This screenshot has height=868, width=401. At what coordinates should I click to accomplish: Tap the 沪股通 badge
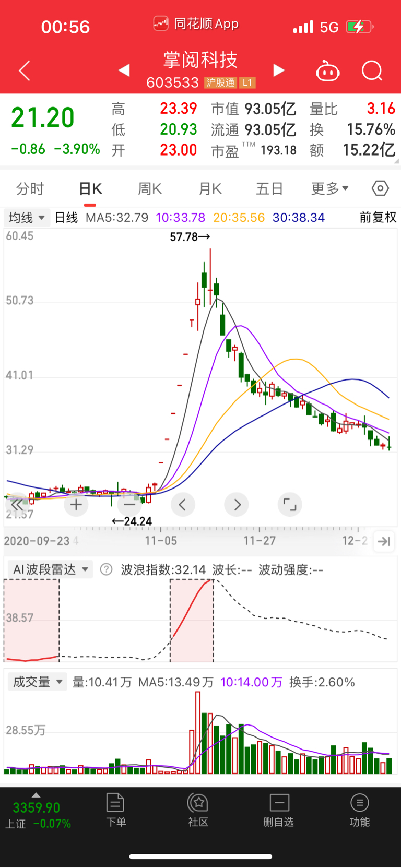[x=221, y=82]
